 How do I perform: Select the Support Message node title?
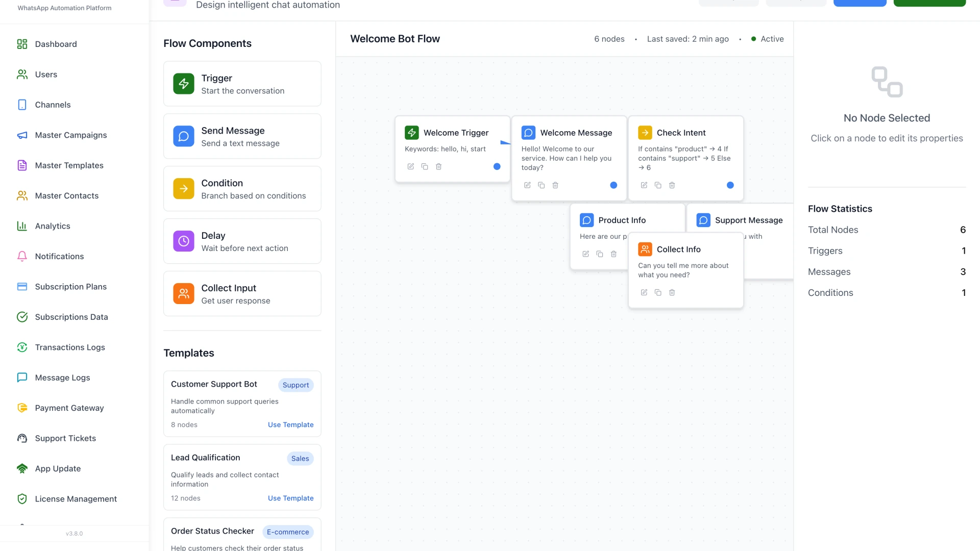coord(749,220)
